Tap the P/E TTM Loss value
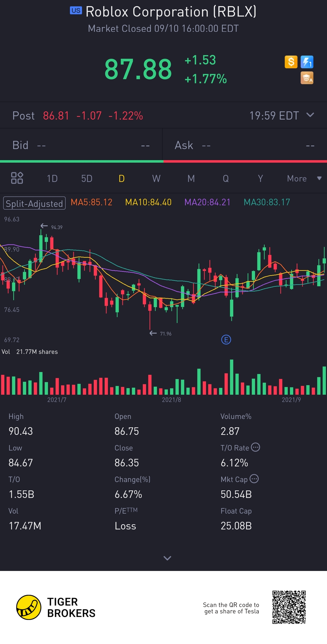Image resolution: width=327 pixels, height=644 pixels. [125, 526]
